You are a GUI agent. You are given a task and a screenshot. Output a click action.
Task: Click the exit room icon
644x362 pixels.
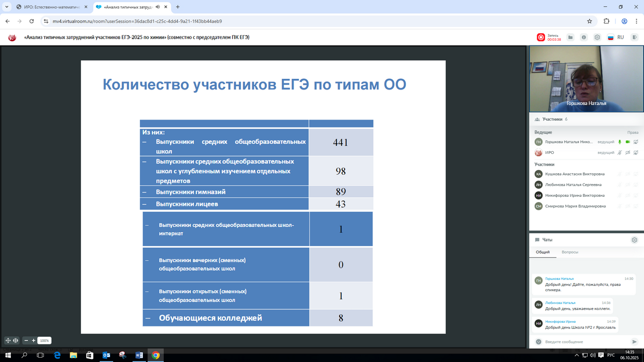coord(635,38)
